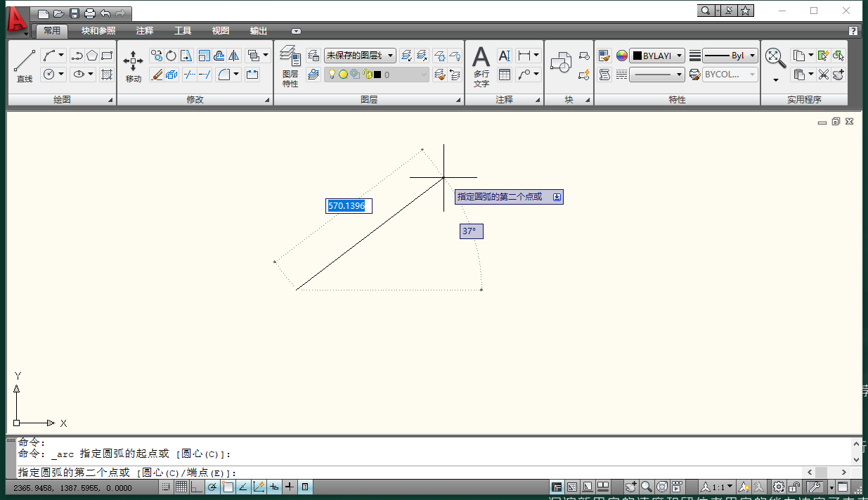This screenshot has width=868, height=500.
Task: Click the Match Properties icon
Action: [x=604, y=56]
